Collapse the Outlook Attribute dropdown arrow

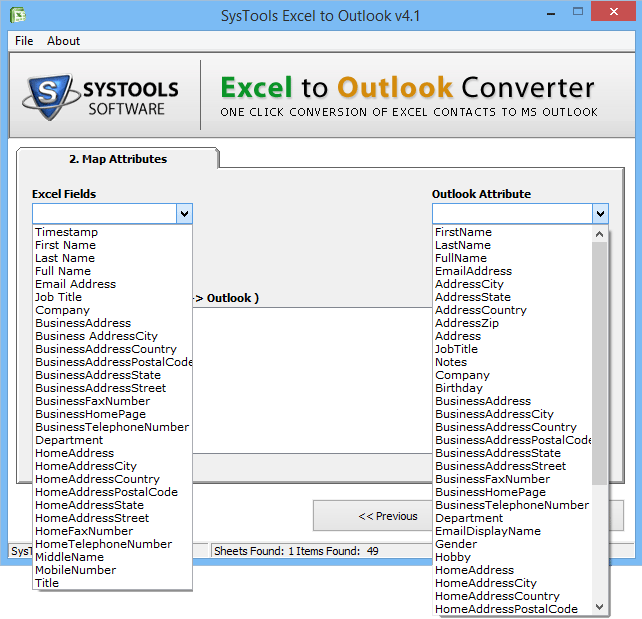600,214
